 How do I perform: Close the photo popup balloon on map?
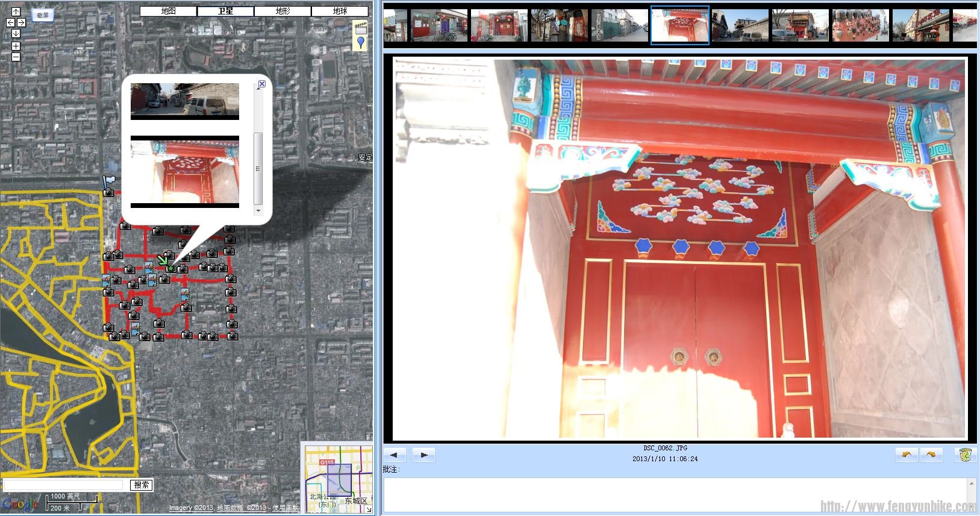pos(261,84)
